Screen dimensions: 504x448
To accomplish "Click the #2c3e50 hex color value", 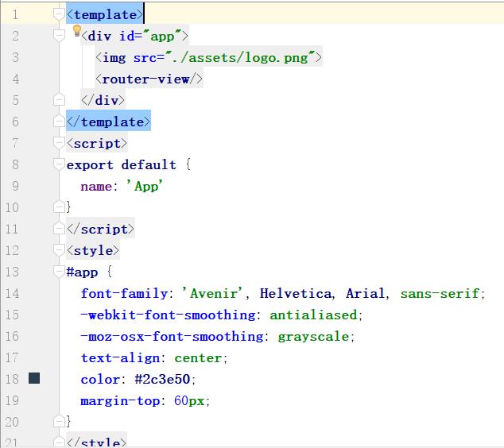I will 163,379.
